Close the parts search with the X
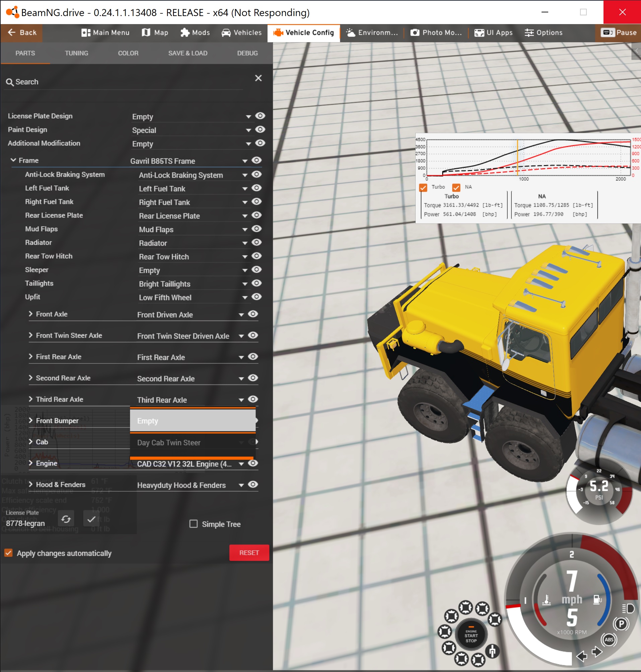 (258, 78)
